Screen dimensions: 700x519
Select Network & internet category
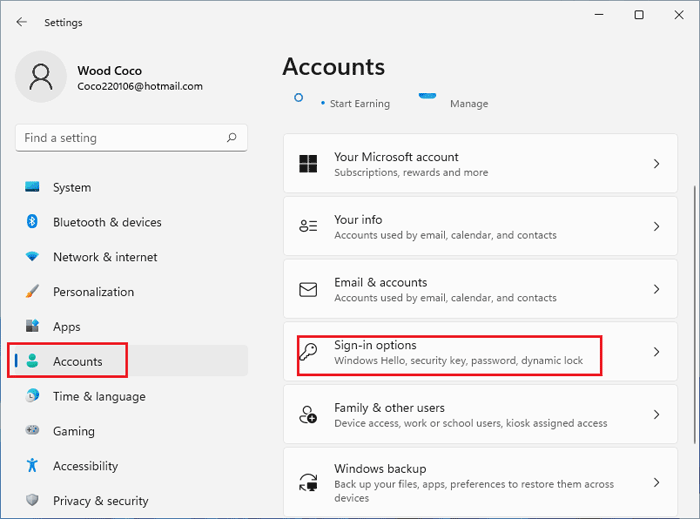click(x=131, y=257)
